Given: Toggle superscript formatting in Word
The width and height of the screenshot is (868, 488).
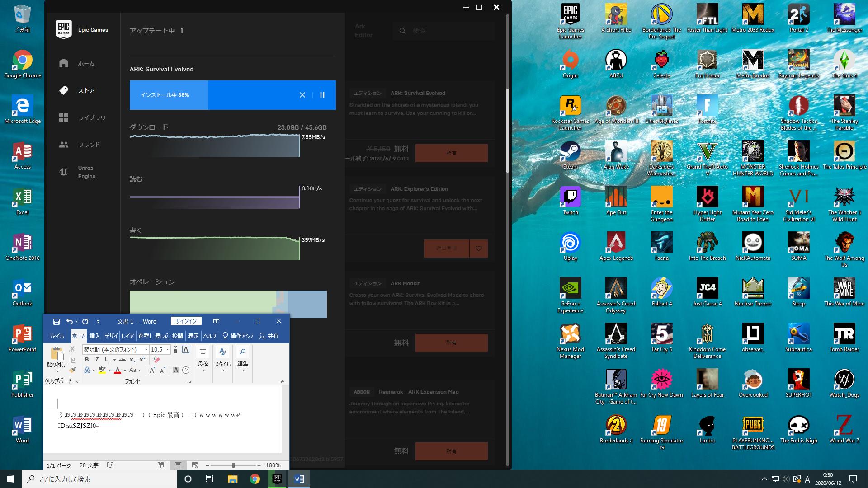Looking at the screenshot, I should pos(142,360).
